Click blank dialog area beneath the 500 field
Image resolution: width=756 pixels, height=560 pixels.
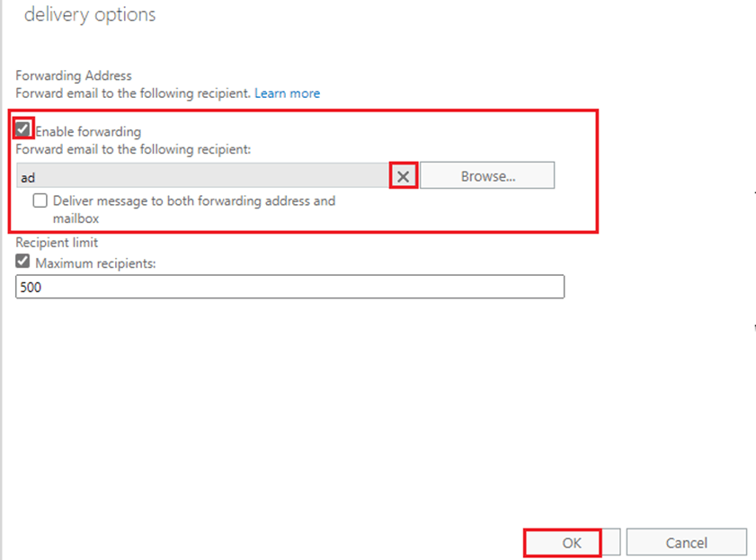(289, 410)
